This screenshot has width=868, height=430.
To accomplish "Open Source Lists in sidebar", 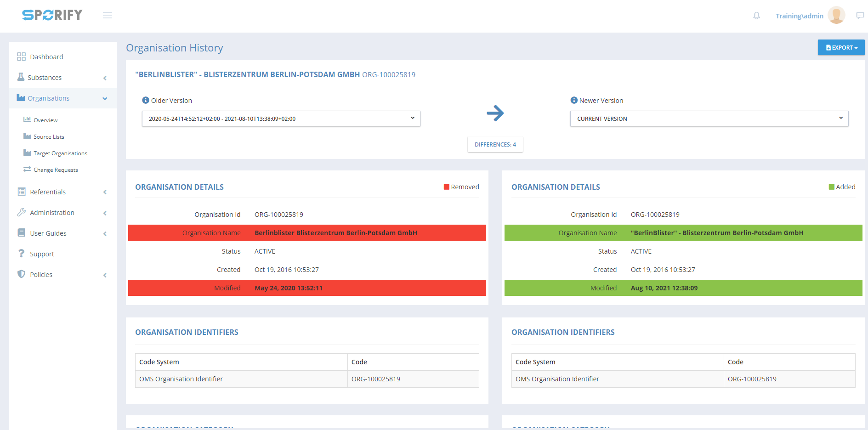I will point(49,137).
